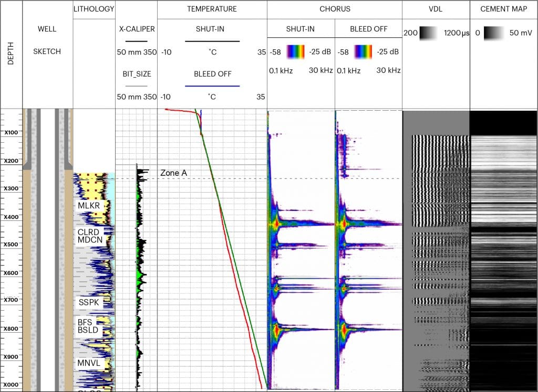Select the CEMENT MAP grayscale gradient legend

[494, 34]
